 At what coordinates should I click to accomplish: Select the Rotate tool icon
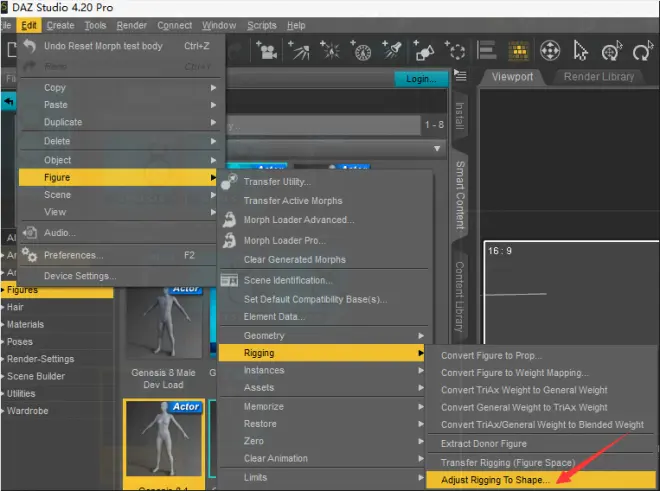(642, 51)
